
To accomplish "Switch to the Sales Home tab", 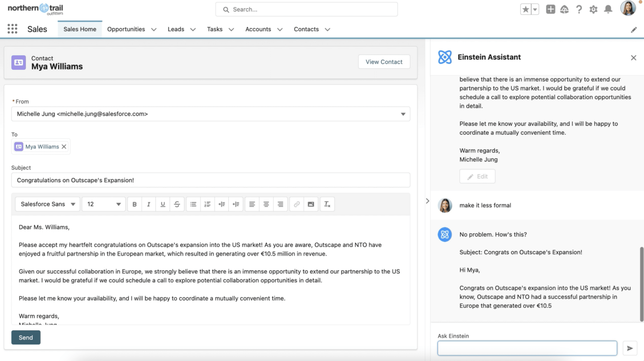I will click(x=80, y=29).
